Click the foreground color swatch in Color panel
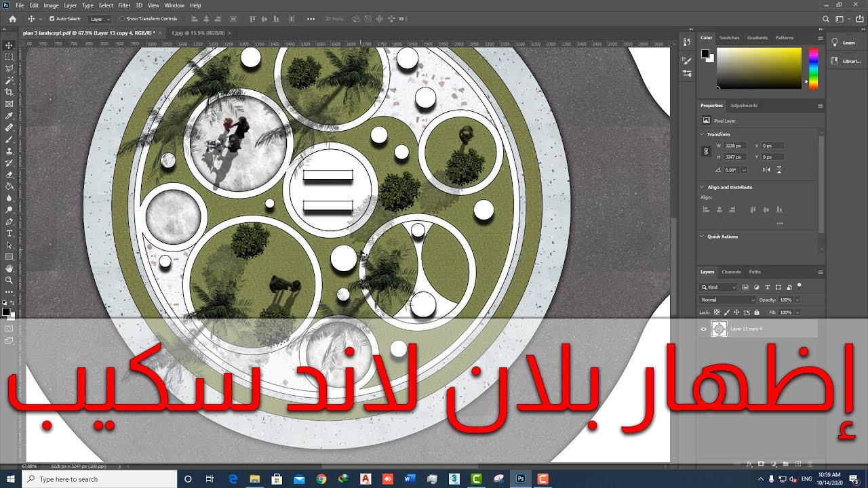 [x=705, y=53]
